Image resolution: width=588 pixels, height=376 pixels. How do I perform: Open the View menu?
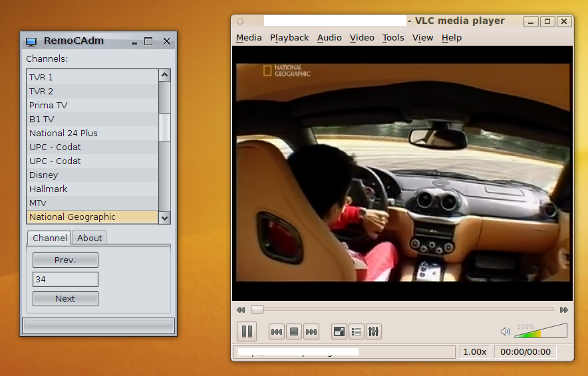[422, 38]
